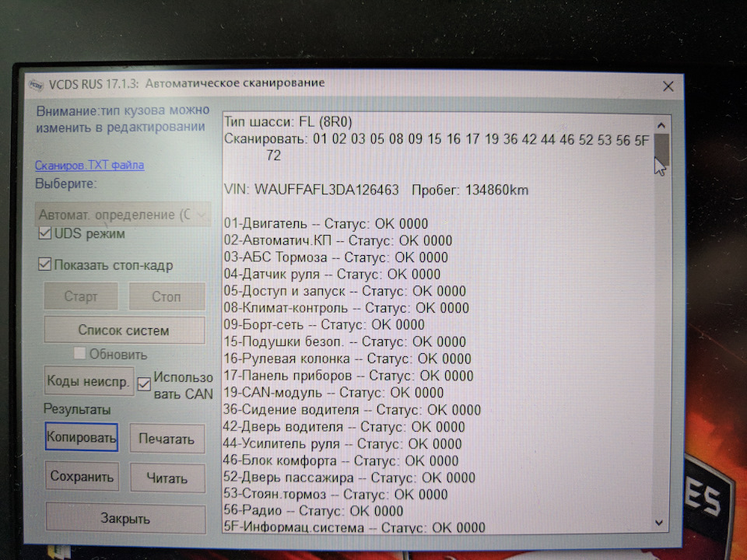
Task: Select the 52-Дверь пассажира status line
Action: point(349,478)
